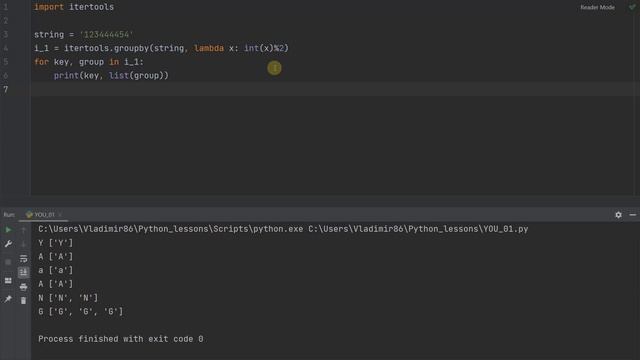The height and width of the screenshot is (360, 640).
Task: Open the YOU_01.py path in console
Action: coord(418,229)
